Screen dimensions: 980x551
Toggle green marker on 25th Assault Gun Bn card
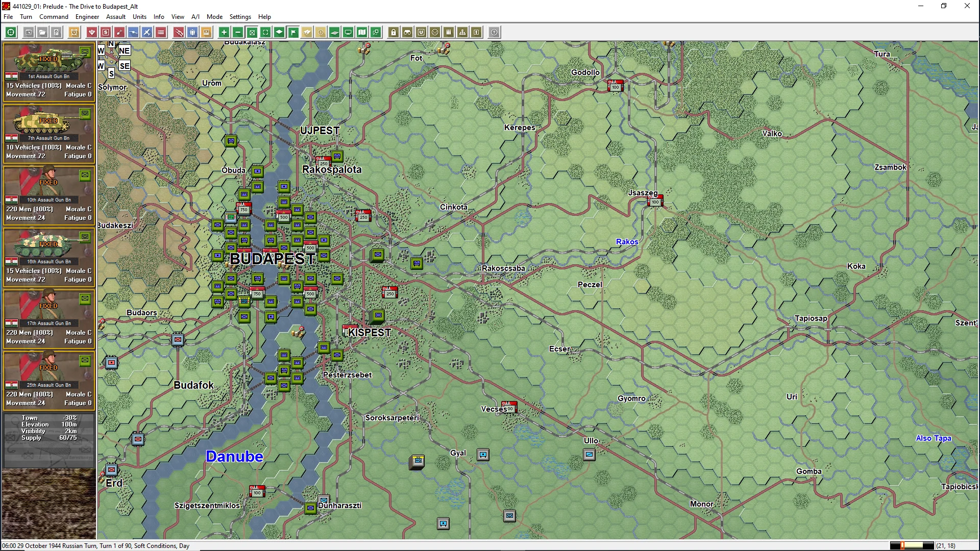point(85,360)
